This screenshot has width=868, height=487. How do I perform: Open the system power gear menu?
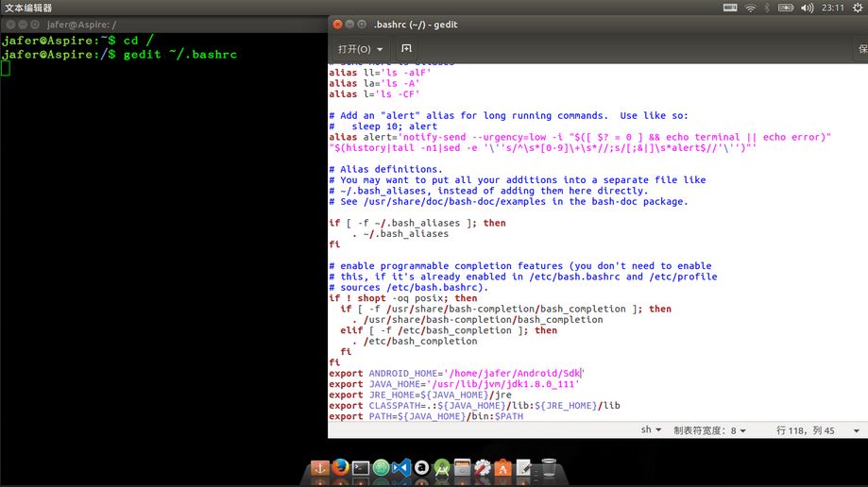pyautogui.click(x=858, y=8)
